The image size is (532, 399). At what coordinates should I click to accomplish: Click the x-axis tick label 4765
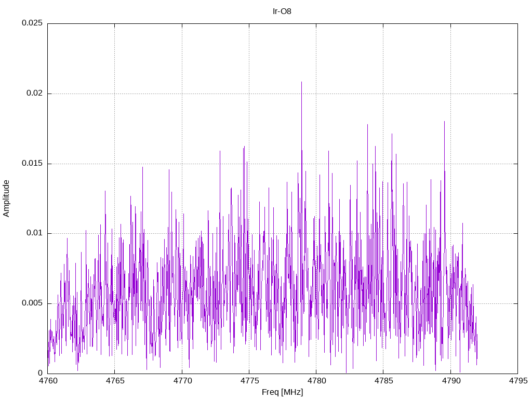click(115, 381)
